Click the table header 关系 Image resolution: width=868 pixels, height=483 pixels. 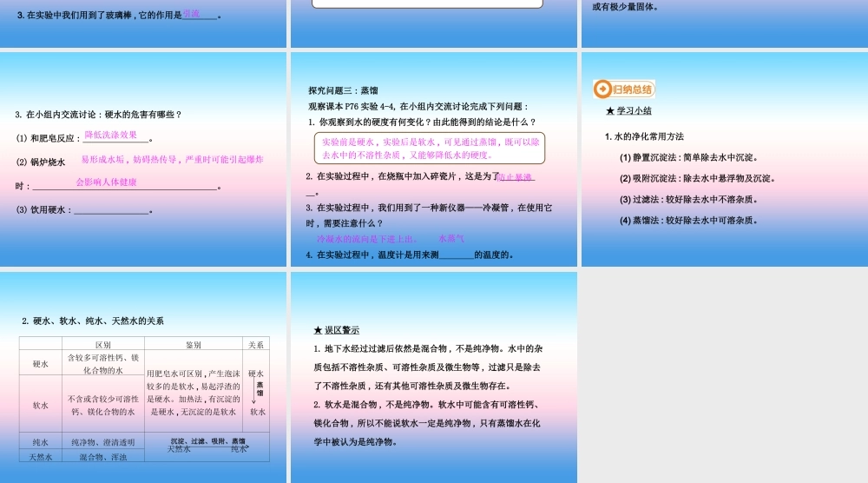(x=256, y=345)
